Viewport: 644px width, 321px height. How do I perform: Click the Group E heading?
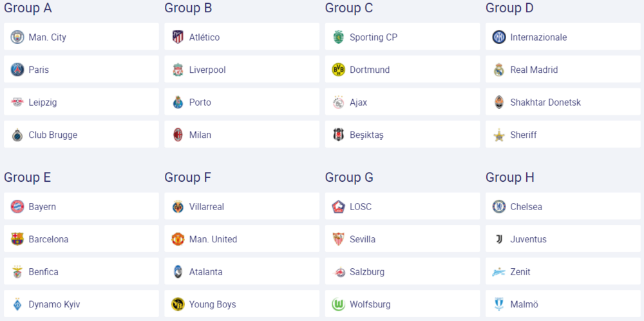28,177
